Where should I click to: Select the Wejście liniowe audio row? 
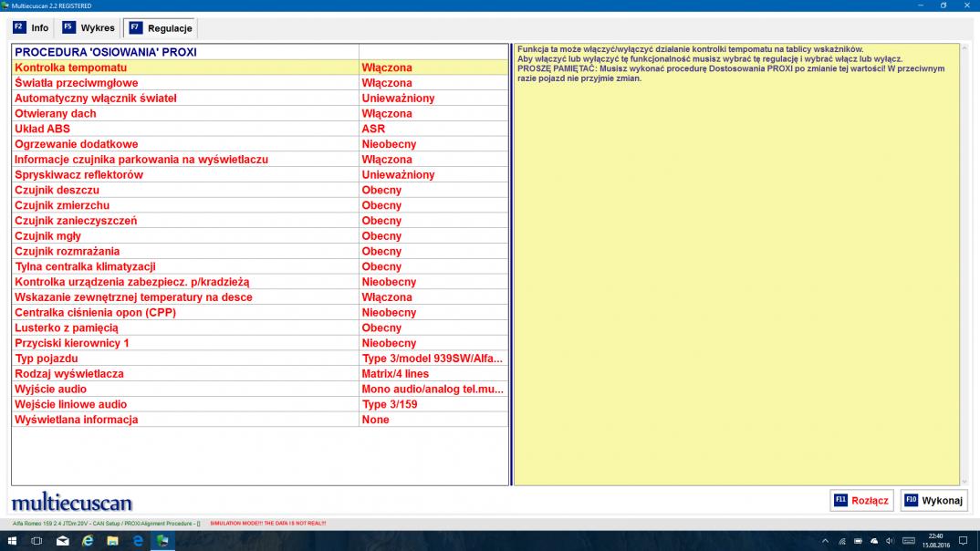260,404
